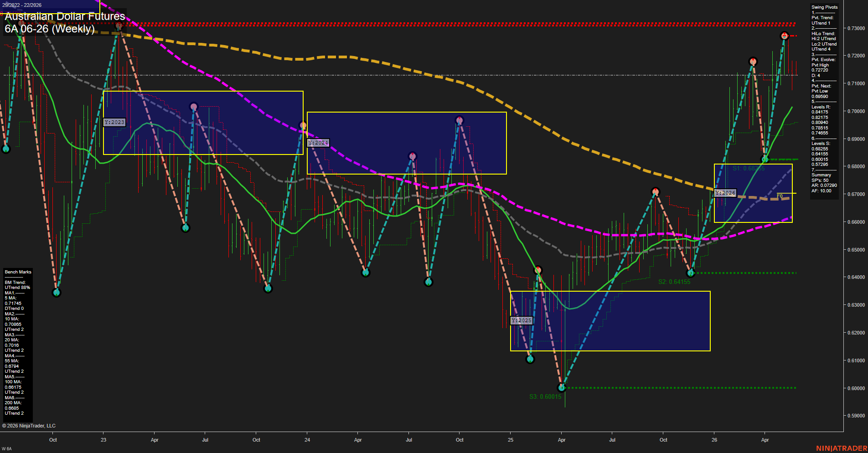
Task: Click the 0.73000 price axis label
Action: [856, 28]
